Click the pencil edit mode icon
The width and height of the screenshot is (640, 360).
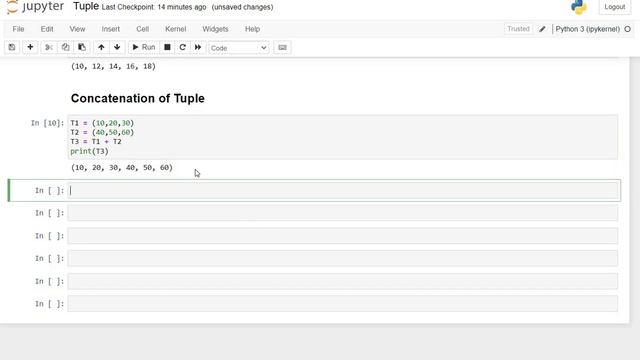click(542, 29)
